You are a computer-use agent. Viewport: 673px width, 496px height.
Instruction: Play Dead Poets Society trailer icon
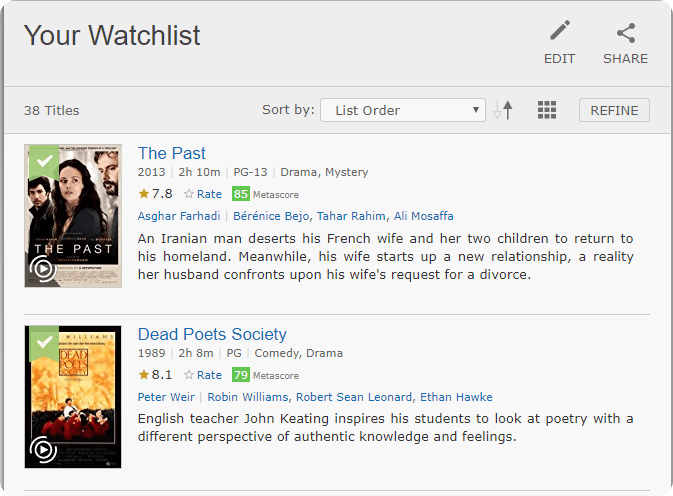click(x=42, y=450)
